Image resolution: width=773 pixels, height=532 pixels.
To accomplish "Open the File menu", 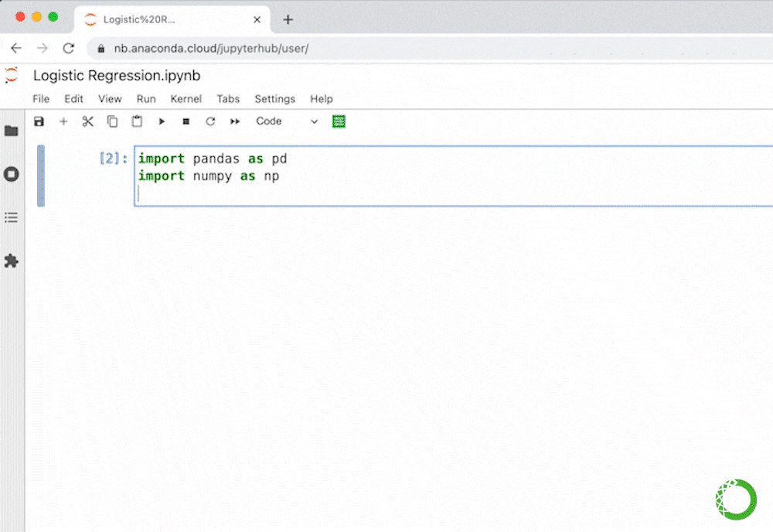I will (41, 99).
